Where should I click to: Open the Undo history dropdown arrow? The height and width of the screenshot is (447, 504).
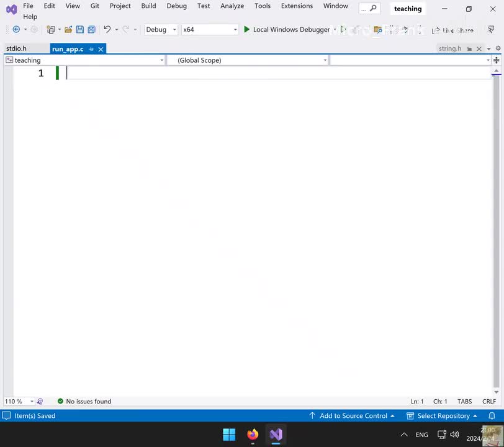tap(117, 30)
